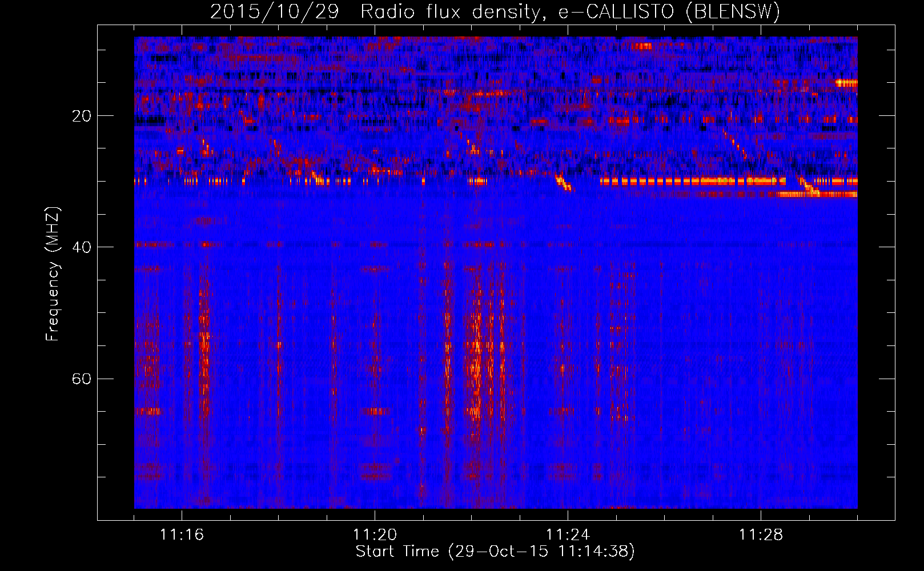Click the 11:20 time tick label
The width and height of the screenshot is (924, 571).
pos(375,534)
